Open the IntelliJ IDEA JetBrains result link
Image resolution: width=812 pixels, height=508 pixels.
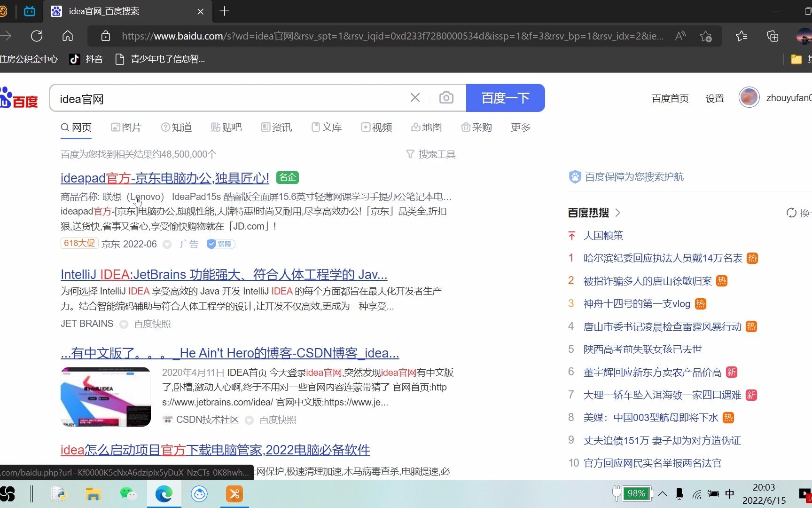pos(224,274)
